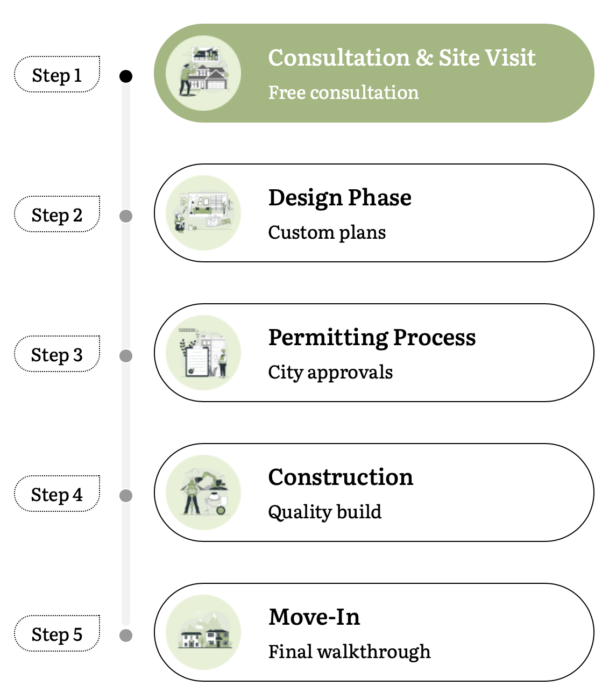609x700 pixels.
Task: Click the house consultation illustration icon
Action: click(203, 73)
